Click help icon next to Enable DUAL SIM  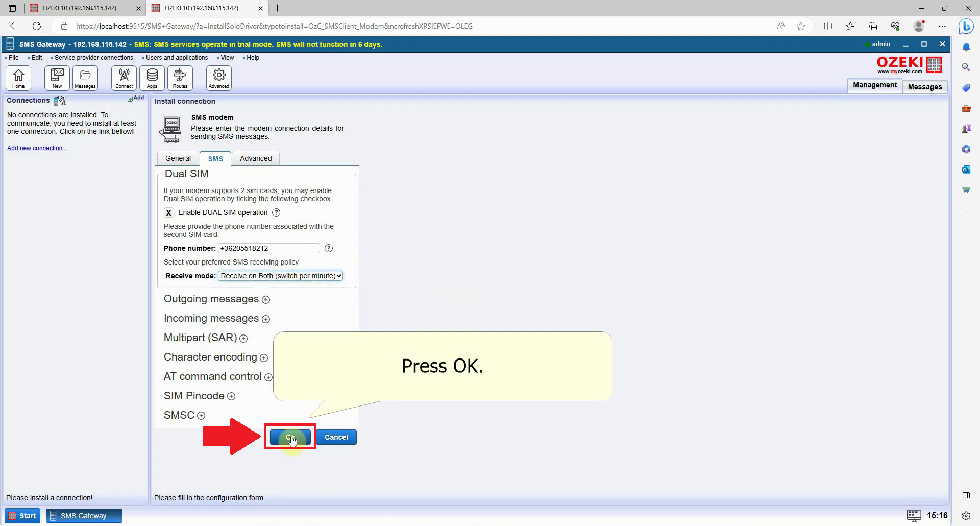276,212
